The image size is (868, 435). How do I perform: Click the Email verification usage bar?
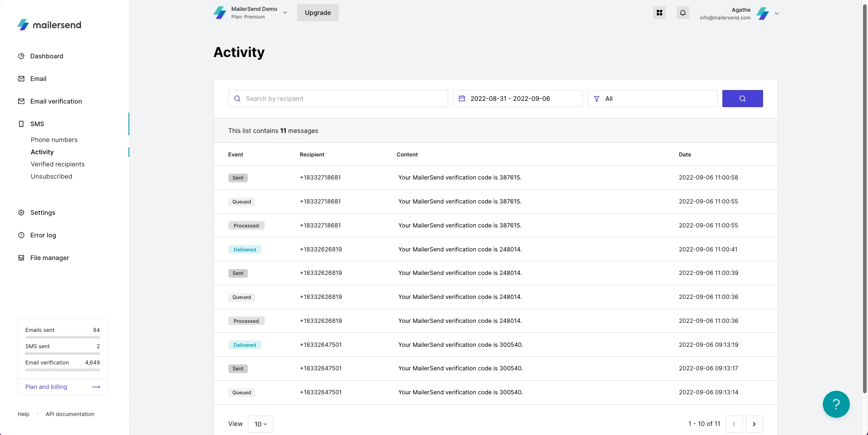coord(62,370)
